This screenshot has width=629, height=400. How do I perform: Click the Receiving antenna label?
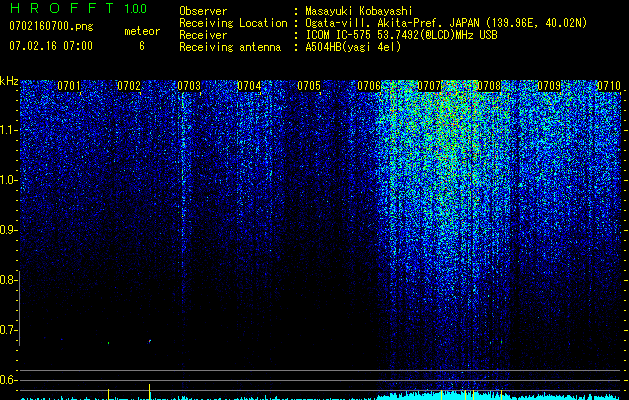[x=230, y=47]
